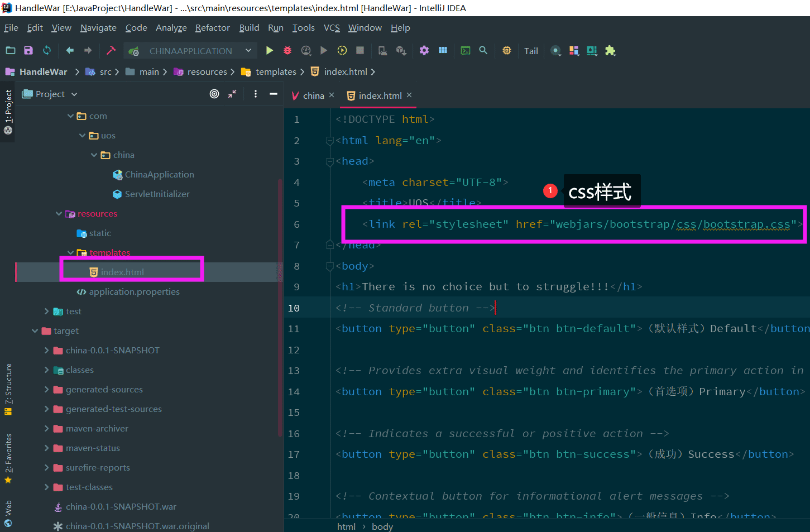Expand the surefire-reports folder
The width and height of the screenshot is (810, 532).
(x=47, y=468)
